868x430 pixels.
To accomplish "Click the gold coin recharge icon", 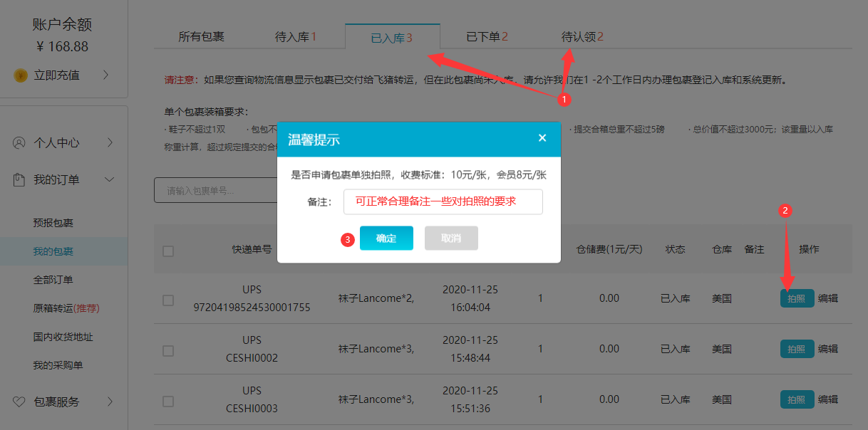I will coord(21,75).
